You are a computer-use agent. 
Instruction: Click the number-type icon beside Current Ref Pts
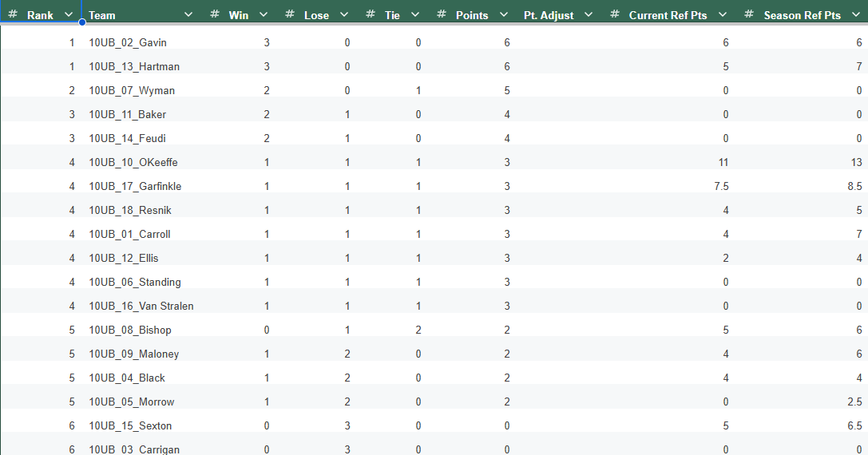point(614,15)
